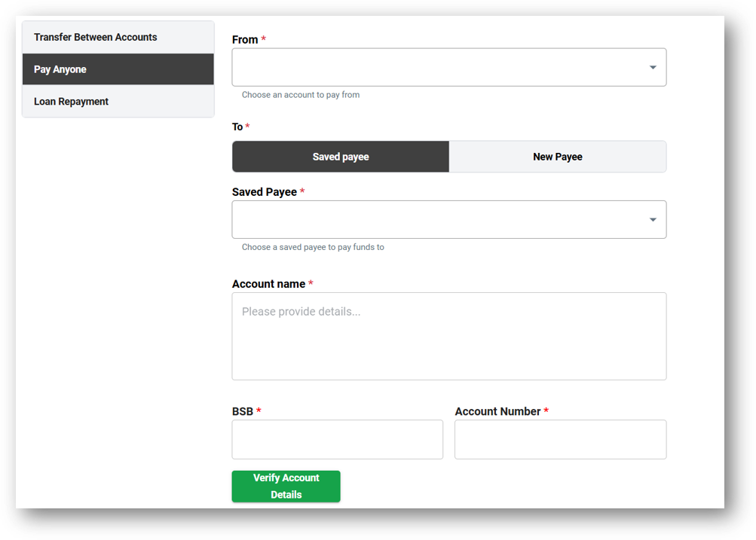Focus the BSB input field
The image size is (756, 540).
tap(337, 440)
